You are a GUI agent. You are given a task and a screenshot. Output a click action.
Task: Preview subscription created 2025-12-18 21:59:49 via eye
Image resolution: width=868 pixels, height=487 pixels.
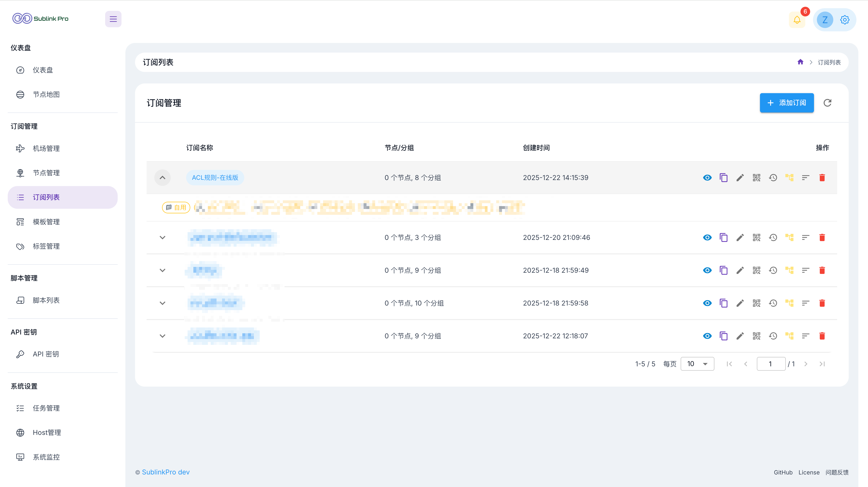coord(707,271)
